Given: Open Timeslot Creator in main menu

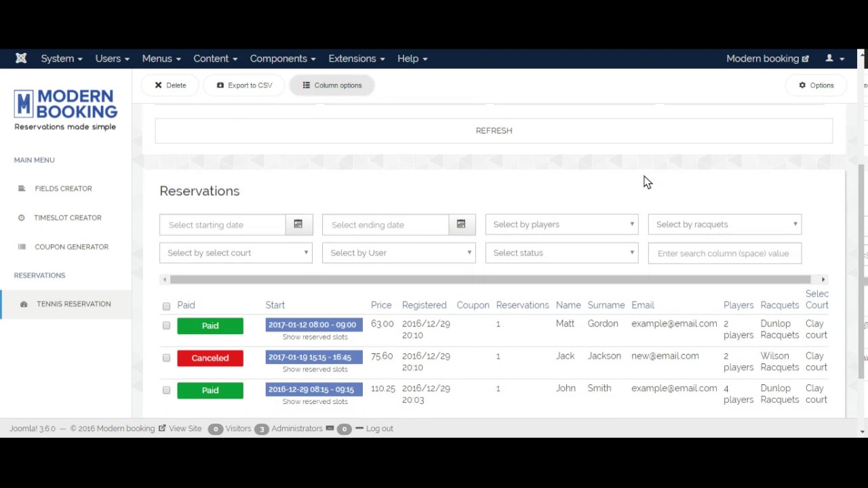Looking at the screenshot, I should pyautogui.click(x=68, y=218).
